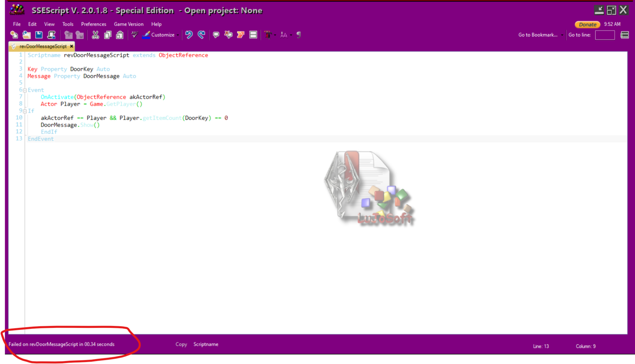Screen dimensions: 635x364
Task: Save the script with floppy disk icon
Action: 39,35
